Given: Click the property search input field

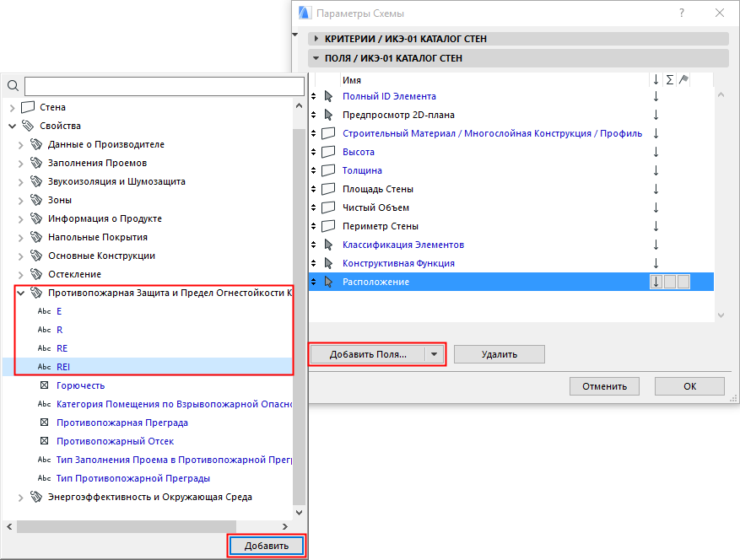Looking at the screenshot, I should (x=165, y=86).
